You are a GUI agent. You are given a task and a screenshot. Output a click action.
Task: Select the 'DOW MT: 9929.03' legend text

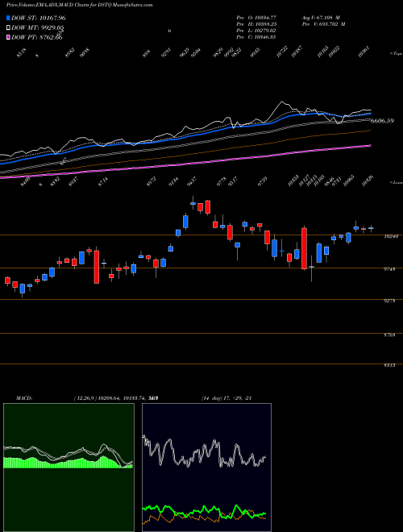point(38,28)
